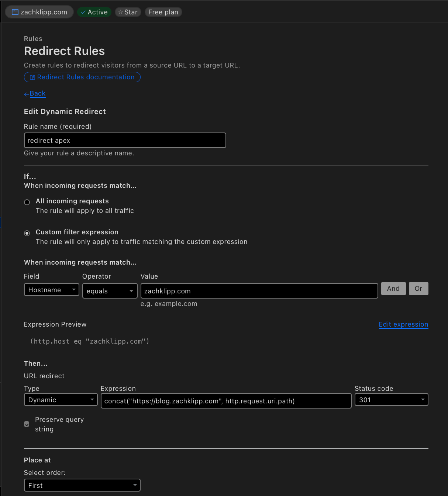
Task: Open the equals operator dropdown
Action: (x=110, y=291)
